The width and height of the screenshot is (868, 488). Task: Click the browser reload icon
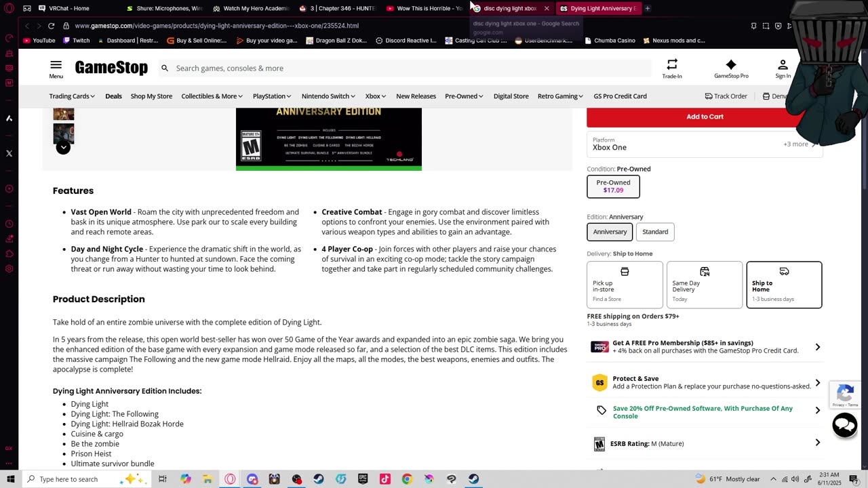[51, 26]
